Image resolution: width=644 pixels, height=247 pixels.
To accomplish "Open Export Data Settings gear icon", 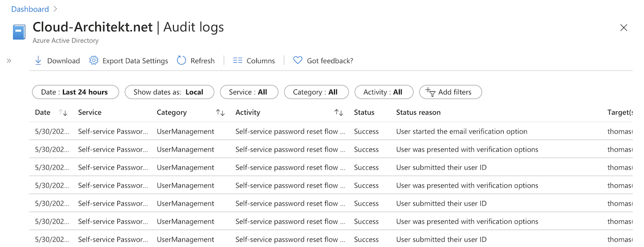I will 94,60.
